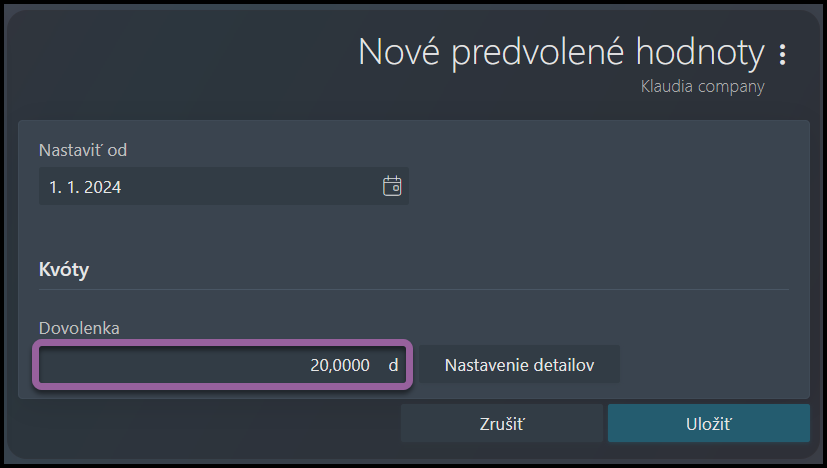Focus the Dovolenka quota input field
Image resolution: width=827 pixels, height=468 pixels.
point(223,365)
